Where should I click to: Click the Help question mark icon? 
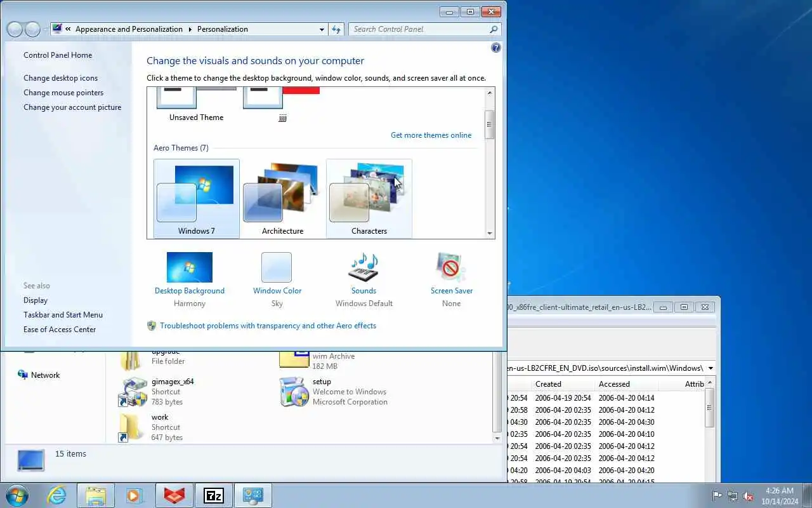click(x=496, y=48)
